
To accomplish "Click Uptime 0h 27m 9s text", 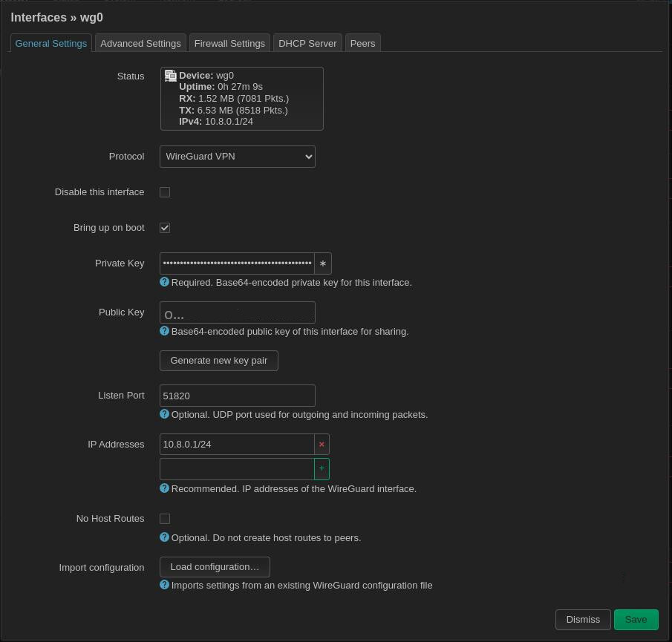I will (x=221, y=87).
